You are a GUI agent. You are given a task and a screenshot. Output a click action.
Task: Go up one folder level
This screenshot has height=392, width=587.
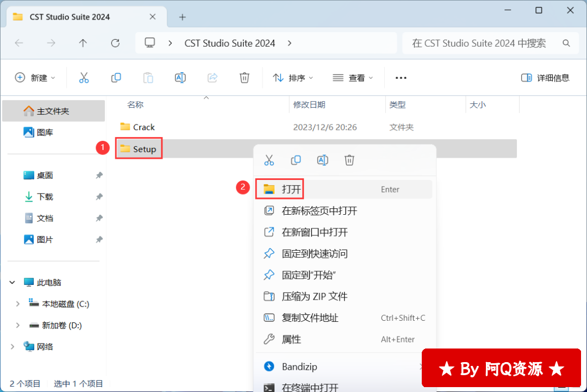pyautogui.click(x=83, y=43)
